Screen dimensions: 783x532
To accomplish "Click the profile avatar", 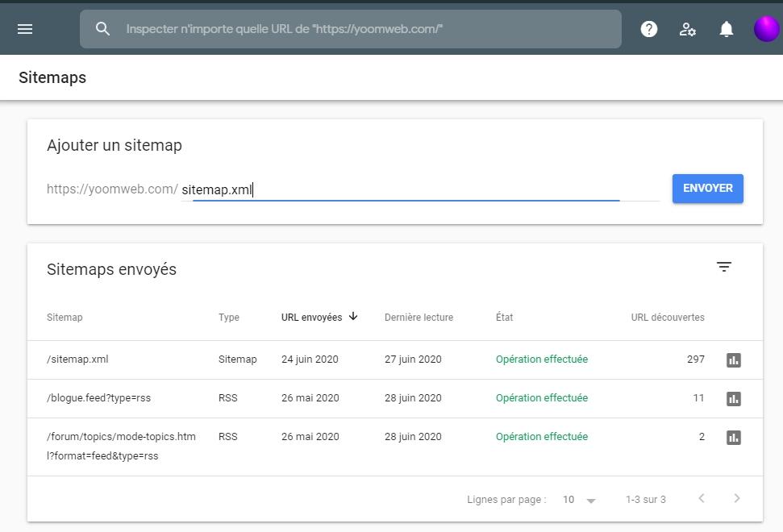I will [765, 28].
